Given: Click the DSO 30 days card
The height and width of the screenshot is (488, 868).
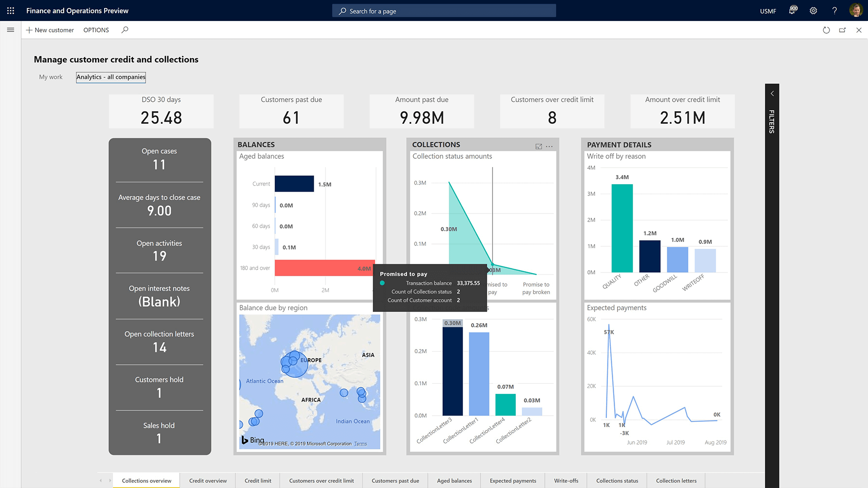Looking at the screenshot, I should point(161,111).
